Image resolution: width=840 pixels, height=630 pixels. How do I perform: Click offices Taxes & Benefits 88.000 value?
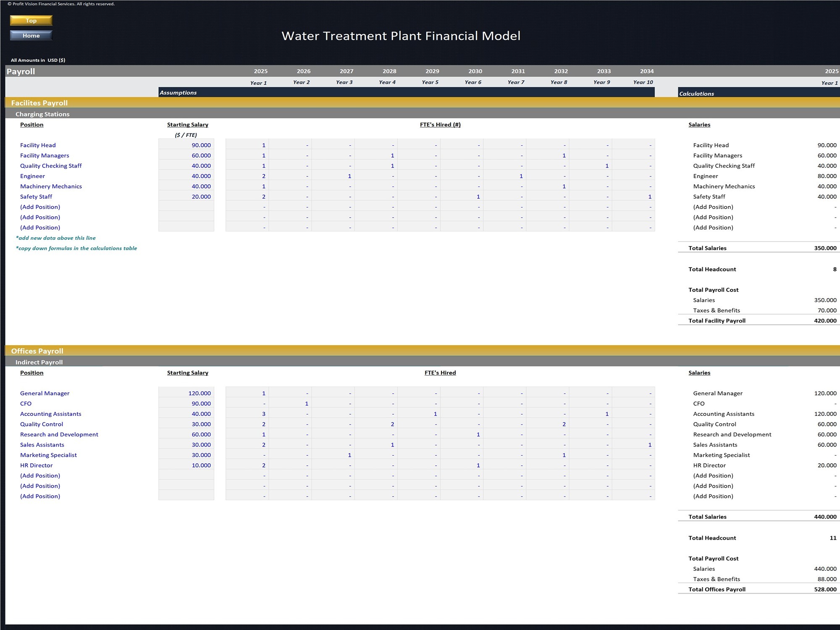pos(827,579)
